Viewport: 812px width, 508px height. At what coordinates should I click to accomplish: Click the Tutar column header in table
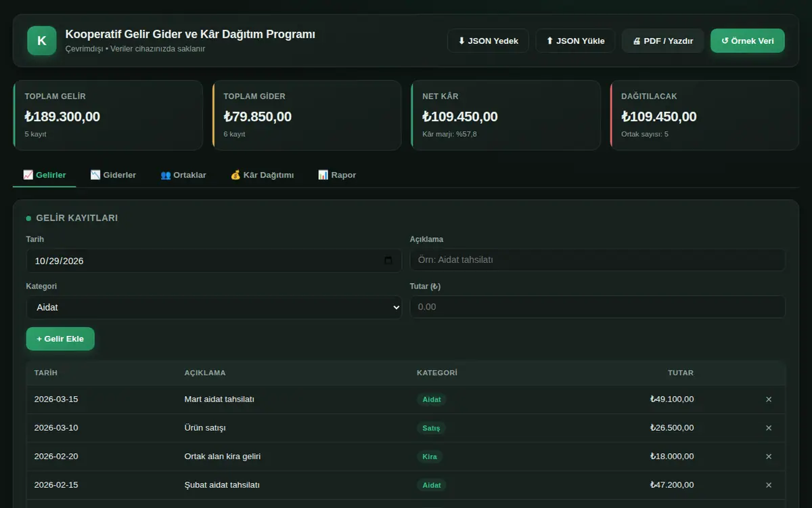[x=681, y=373]
